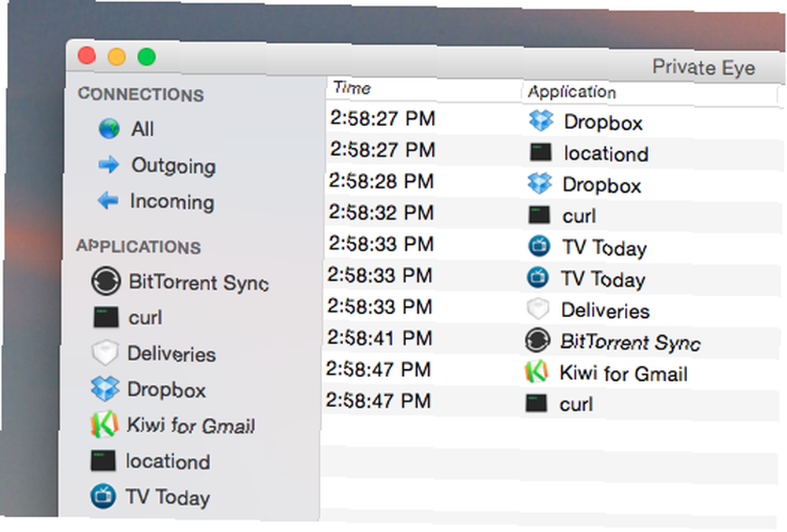Click the Deliveries box icon in sidebar
The image size is (787, 532).
(x=105, y=353)
